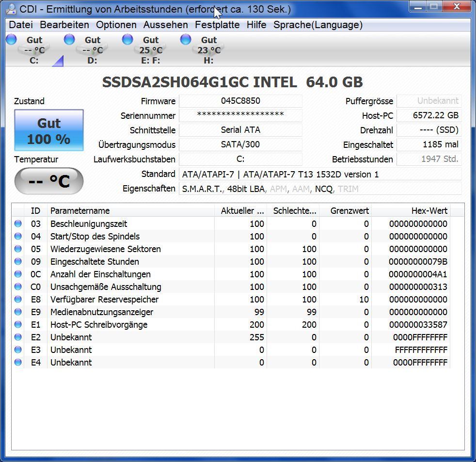Click the Puffergrösse Unbekannt field
Image resolution: width=476 pixels, height=462 pixels.
click(x=429, y=101)
